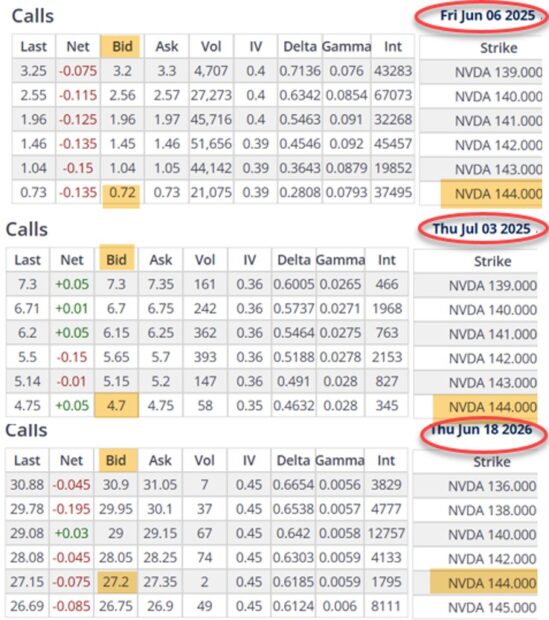Screen dimensions: 549x620
Task: Select Delta header in Jul 03 2025 table
Action: pos(293,260)
